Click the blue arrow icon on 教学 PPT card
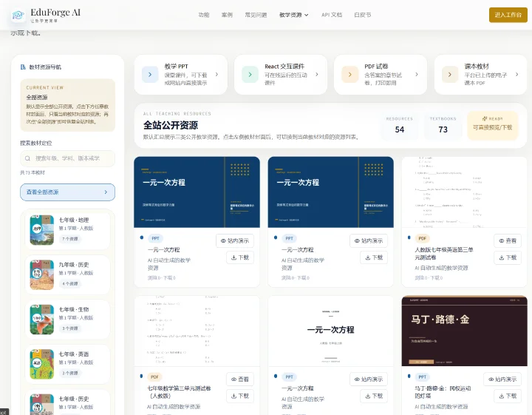 (150, 75)
